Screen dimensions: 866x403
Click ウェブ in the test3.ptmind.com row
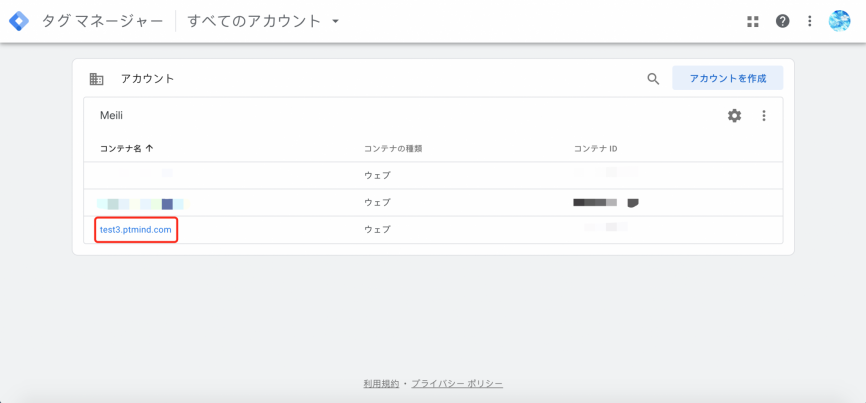tap(377, 229)
